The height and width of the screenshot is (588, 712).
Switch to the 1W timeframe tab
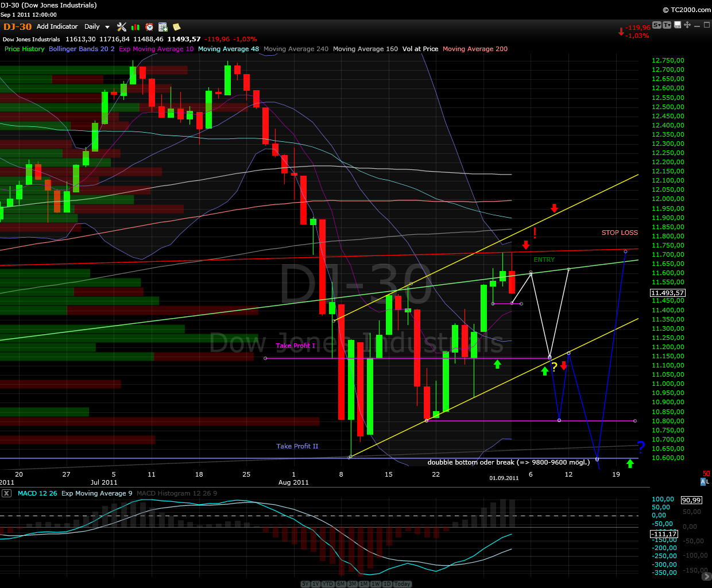(x=375, y=583)
